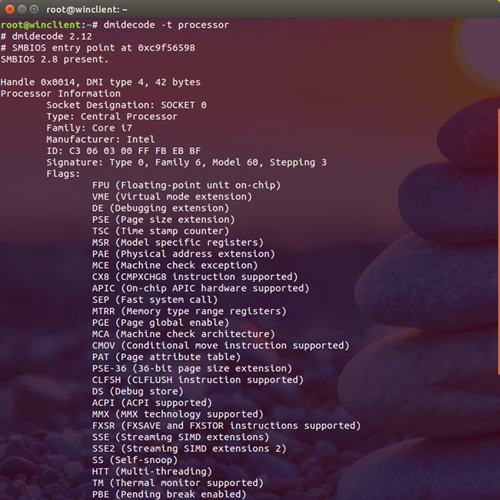Click the 'CX8 (CMPXCHG8 instruction supported)' flag
This screenshot has height=500, width=500.
tap(195, 277)
